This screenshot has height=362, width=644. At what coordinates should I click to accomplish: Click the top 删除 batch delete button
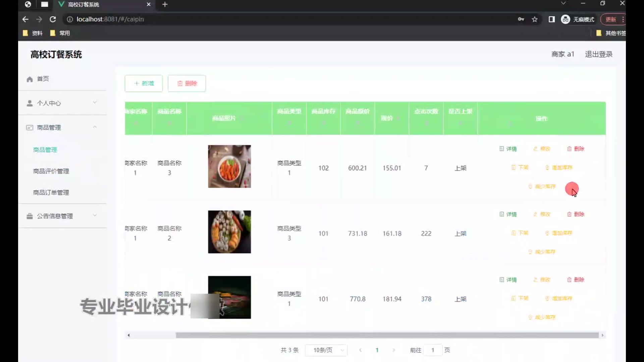coord(187,83)
